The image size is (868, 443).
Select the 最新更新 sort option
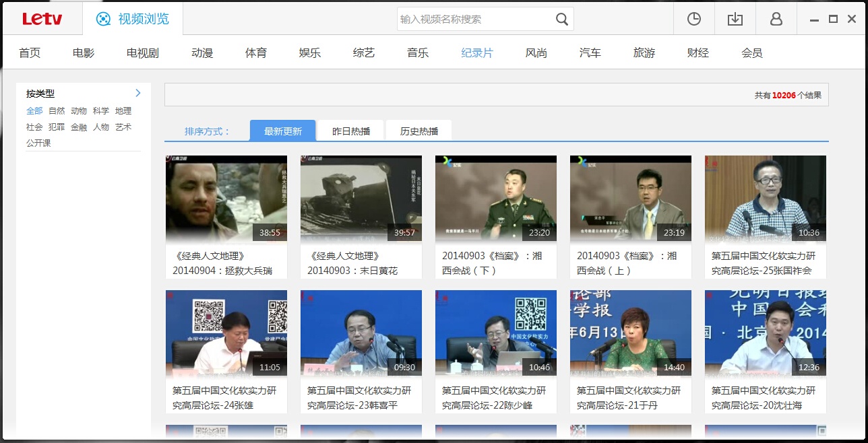[282, 130]
